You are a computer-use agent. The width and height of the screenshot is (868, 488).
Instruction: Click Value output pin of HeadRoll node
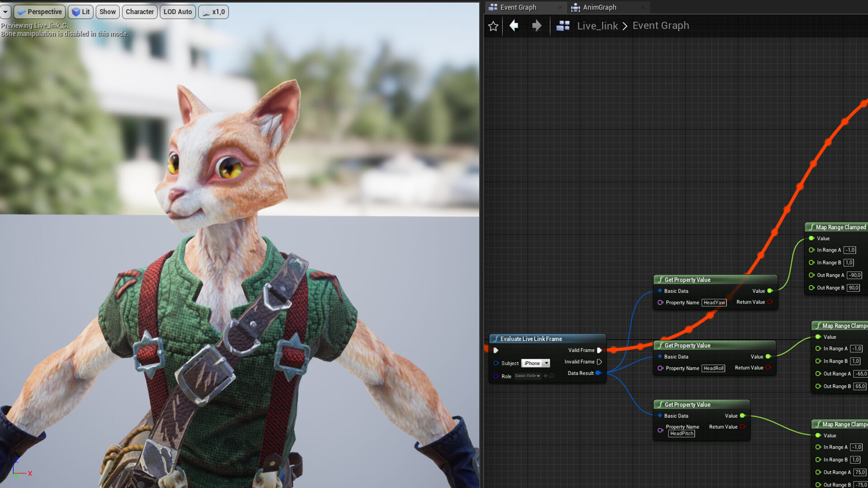(768, 357)
